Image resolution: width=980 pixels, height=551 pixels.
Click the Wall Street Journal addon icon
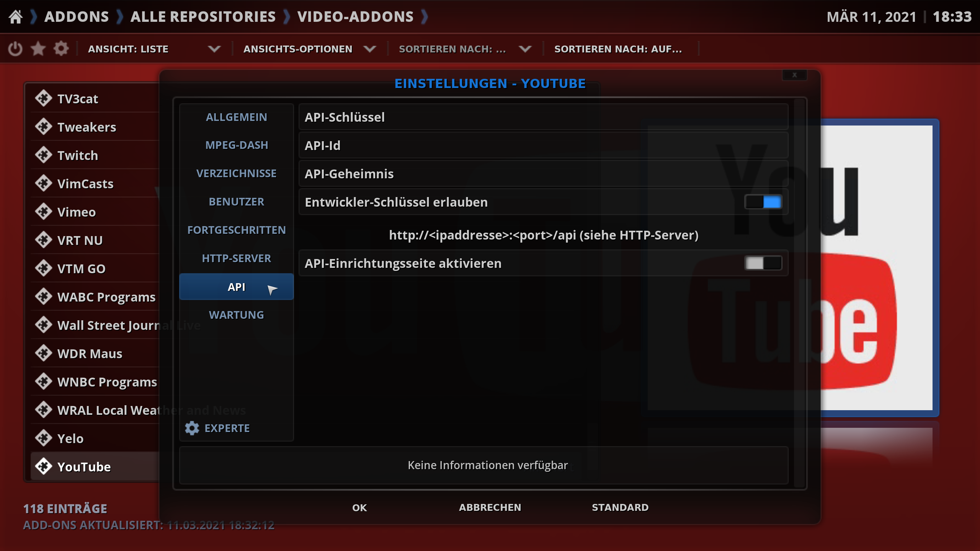pos(44,325)
